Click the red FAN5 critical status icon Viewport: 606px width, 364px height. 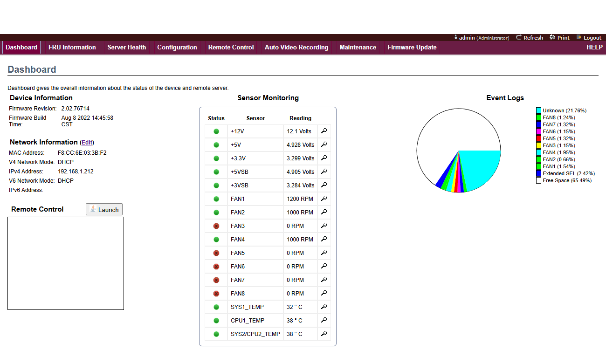[216, 253]
